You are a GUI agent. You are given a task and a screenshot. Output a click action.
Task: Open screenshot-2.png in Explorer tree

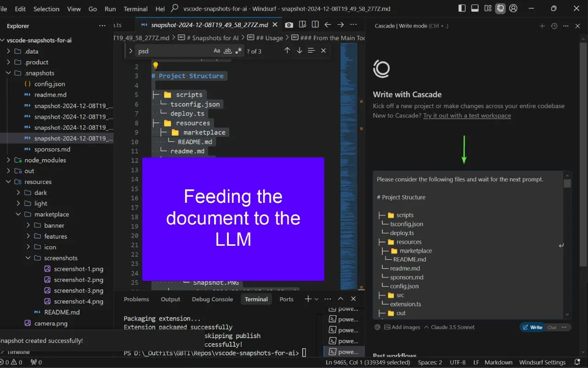pyautogui.click(x=78, y=280)
